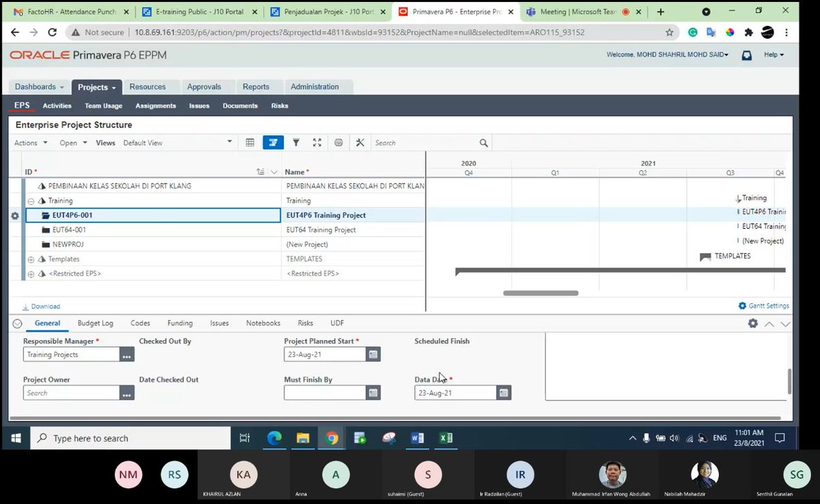Open Microsoft Excel from the taskbar
The height and width of the screenshot is (504, 820).
(446, 438)
